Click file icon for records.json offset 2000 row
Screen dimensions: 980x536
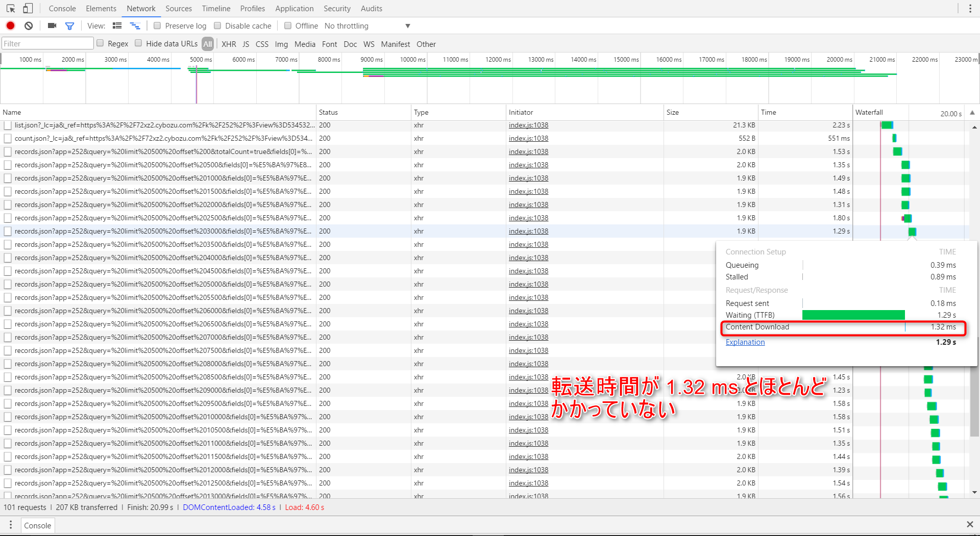click(x=8, y=205)
